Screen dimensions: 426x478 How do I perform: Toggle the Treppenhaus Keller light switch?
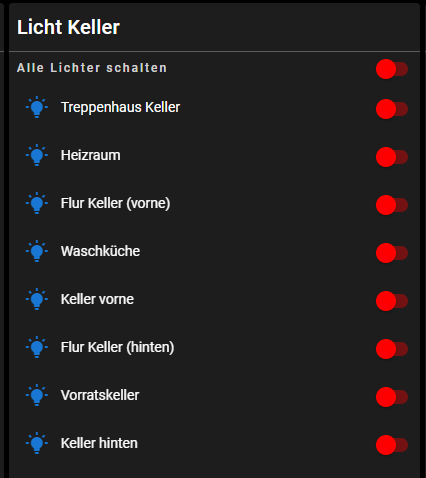tap(392, 109)
